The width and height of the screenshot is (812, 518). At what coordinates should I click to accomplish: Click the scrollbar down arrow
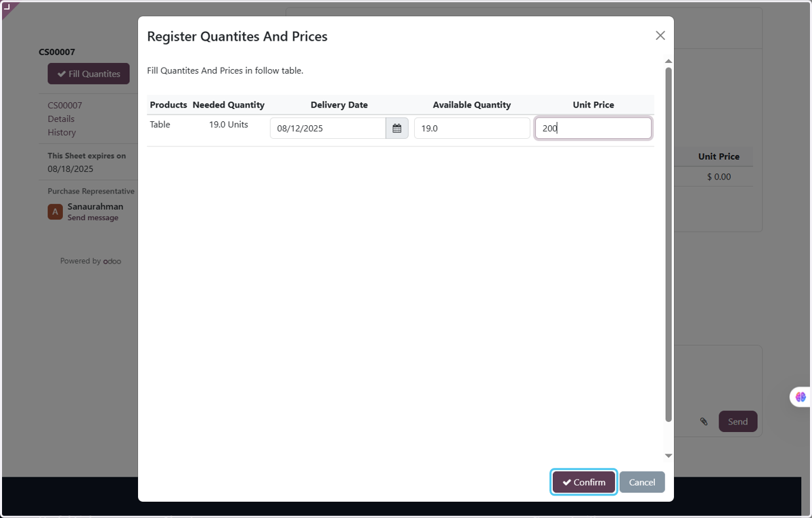669,456
